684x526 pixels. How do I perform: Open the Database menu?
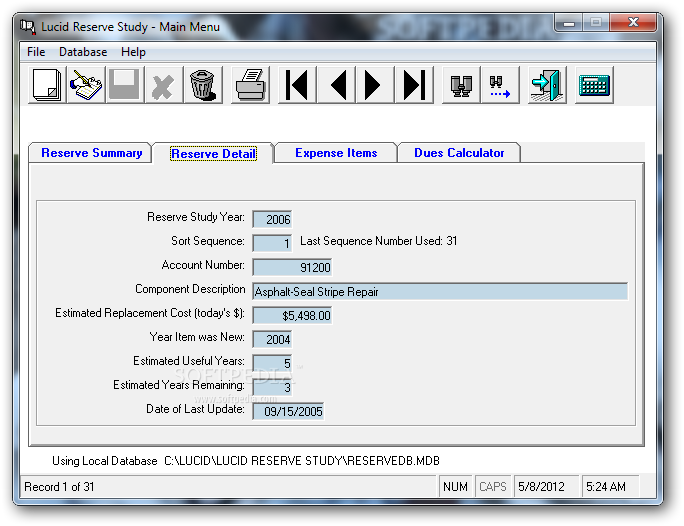coord(83,52)
